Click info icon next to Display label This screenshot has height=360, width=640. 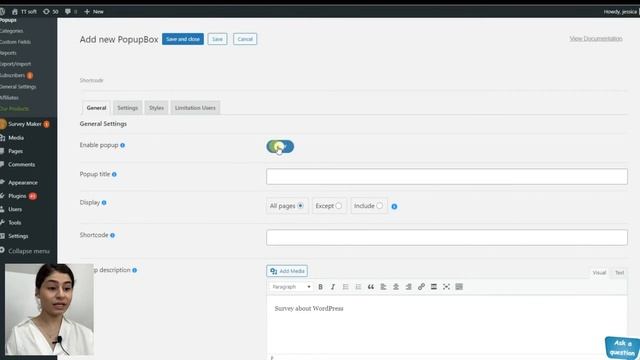[104, 203]
